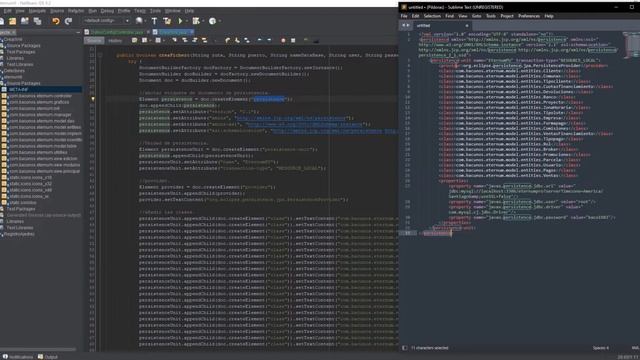Open the Edit menu in NetBeans
This screenshot has height=360, width=640.
pyautogui.click(x=7, y=11)
